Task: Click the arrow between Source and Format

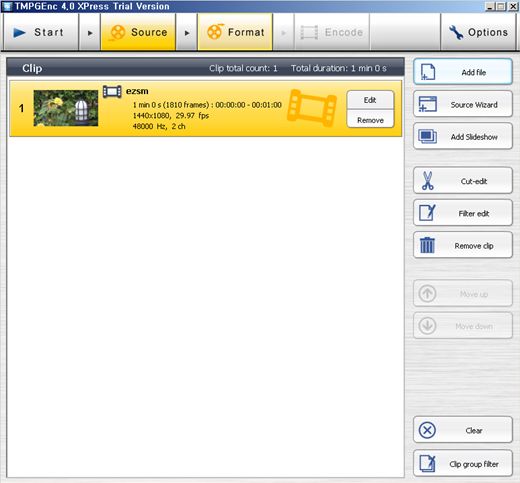Action: click(x=187, y=33)
